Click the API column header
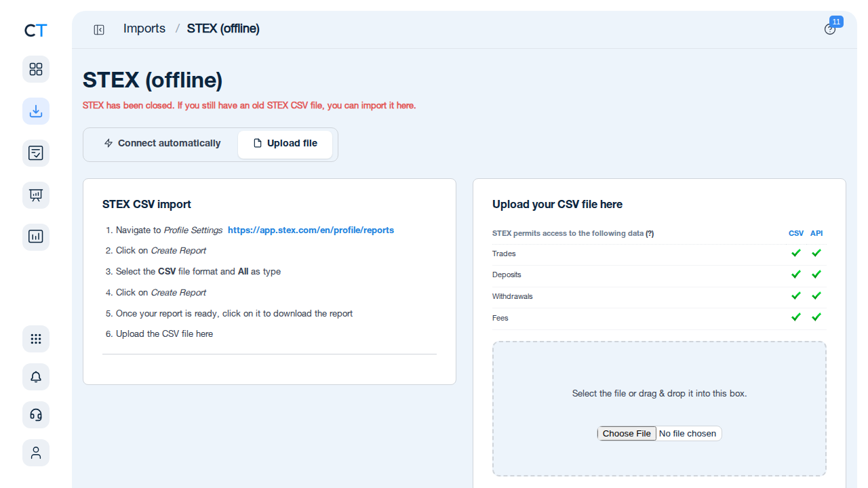This screenshot has width=868, height=488. coord(816,233)
